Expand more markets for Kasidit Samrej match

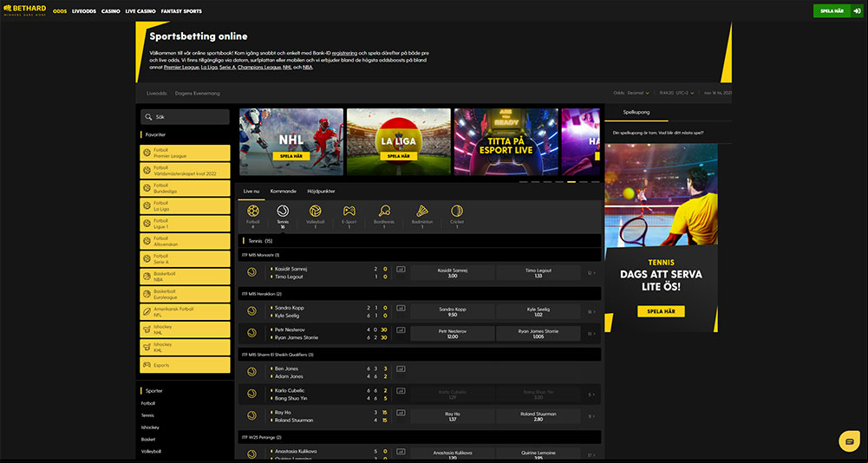(591, 273)
